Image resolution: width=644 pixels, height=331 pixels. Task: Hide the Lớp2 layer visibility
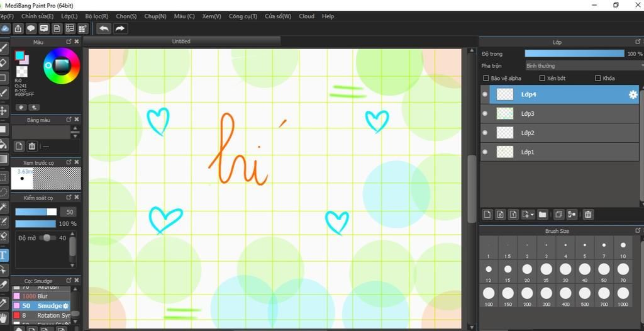tap(485, 133)
